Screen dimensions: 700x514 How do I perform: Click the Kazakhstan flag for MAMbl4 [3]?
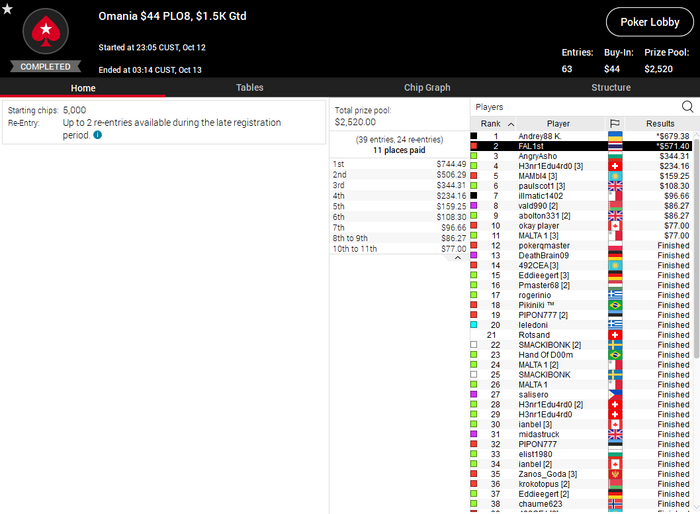coord(615,176)
